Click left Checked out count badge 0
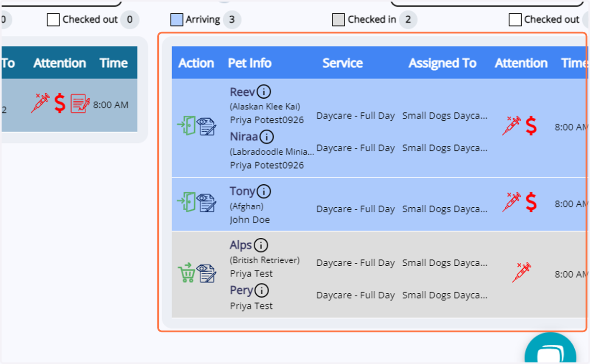This screenshot has width=590, height=364. [x=130, y=20]
